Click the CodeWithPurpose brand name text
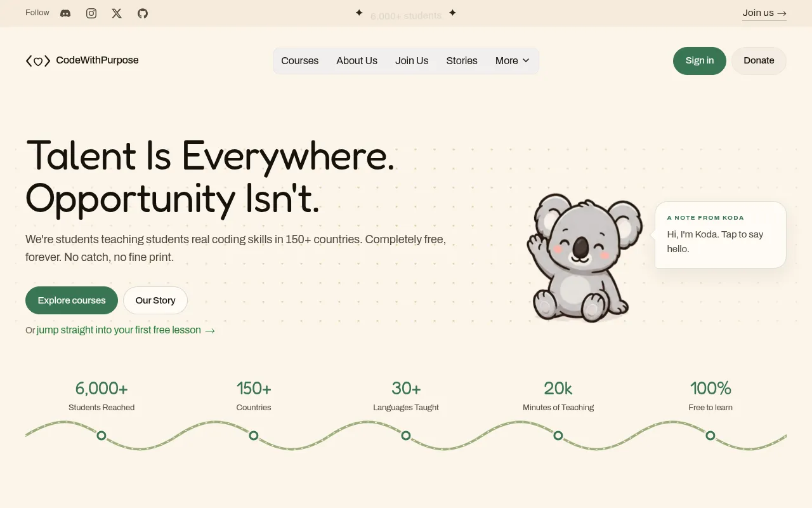The width and height of the screenshot is (812, 508). [97, 60]
